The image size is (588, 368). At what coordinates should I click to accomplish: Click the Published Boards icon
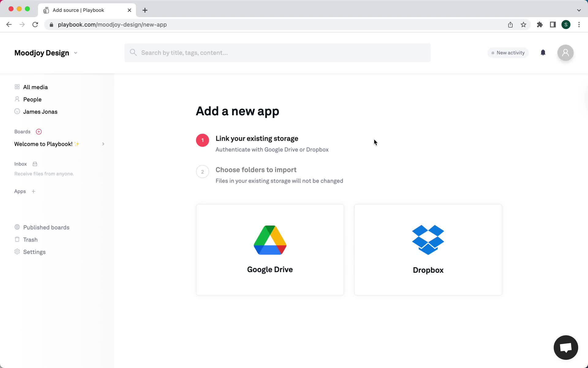tap(17, 227)
